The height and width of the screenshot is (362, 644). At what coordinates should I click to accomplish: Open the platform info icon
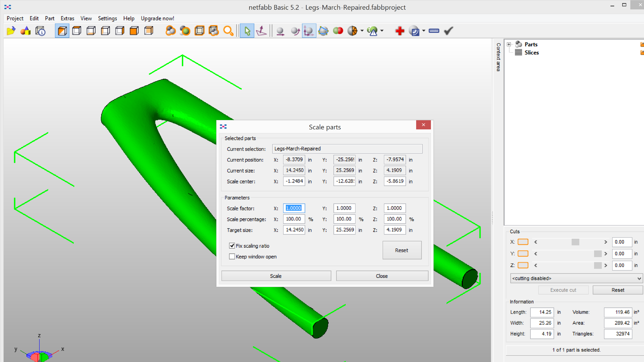pyautogui.click(x=40, y=31)
